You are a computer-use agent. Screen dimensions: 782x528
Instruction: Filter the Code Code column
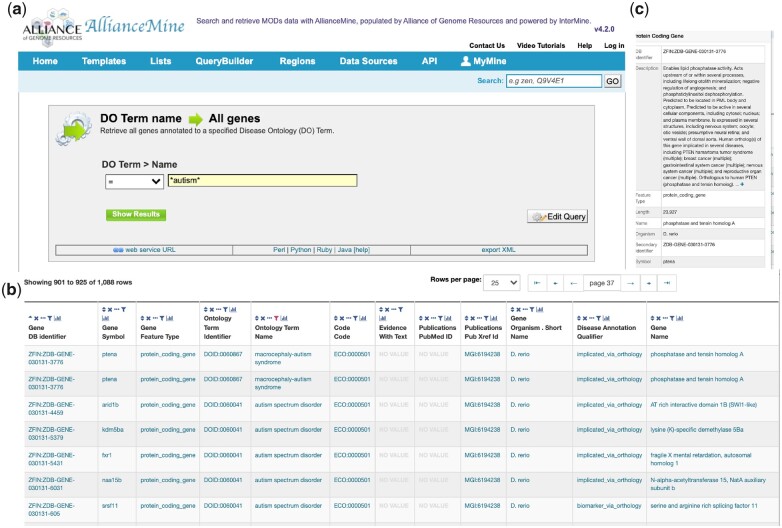355,318
